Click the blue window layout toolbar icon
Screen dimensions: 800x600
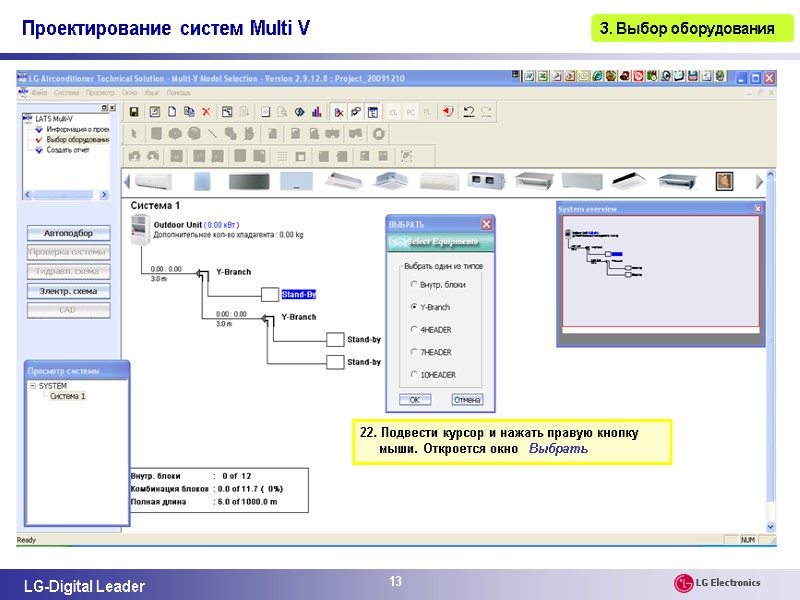coord(373,112)
